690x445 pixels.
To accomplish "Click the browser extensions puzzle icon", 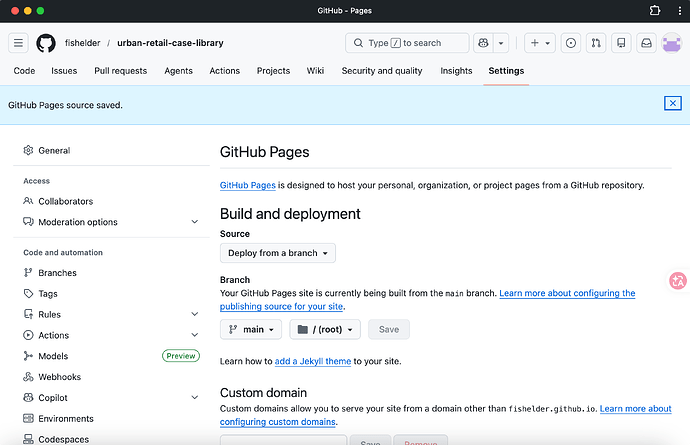I will click(655, 11).
